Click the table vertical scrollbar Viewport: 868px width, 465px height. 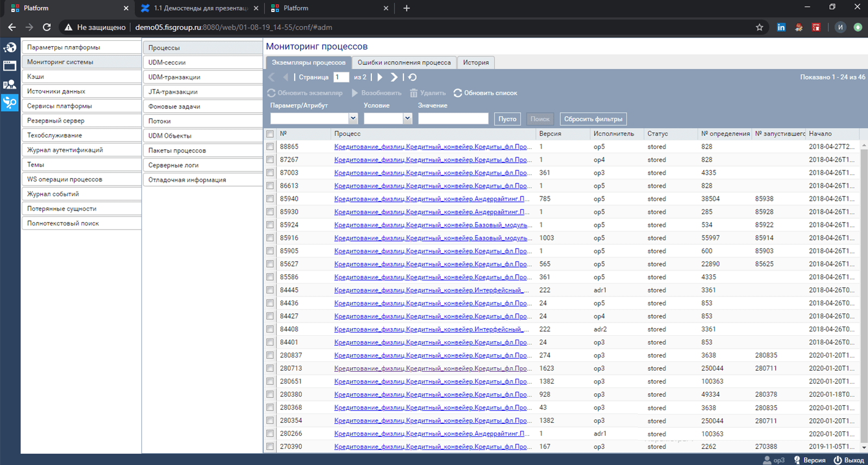pos(864,296)
